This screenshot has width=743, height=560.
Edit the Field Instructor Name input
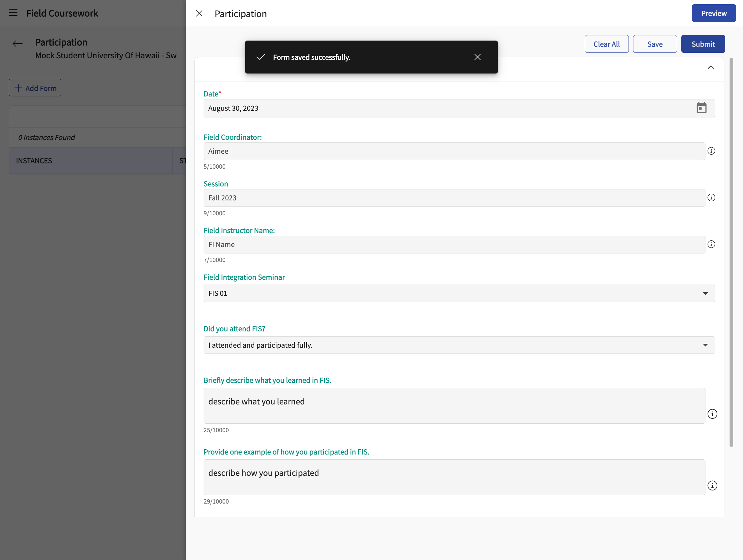[454, 244]
